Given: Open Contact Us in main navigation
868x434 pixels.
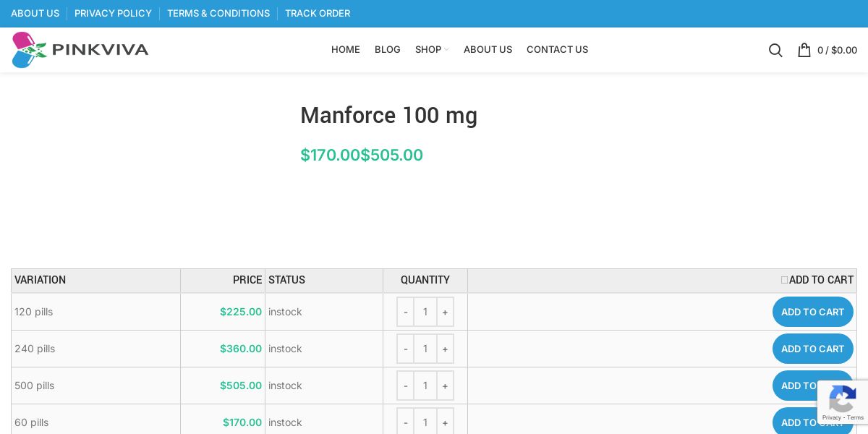Looking at the screenshot, I should pyautogui.click(x=557, y=50).
